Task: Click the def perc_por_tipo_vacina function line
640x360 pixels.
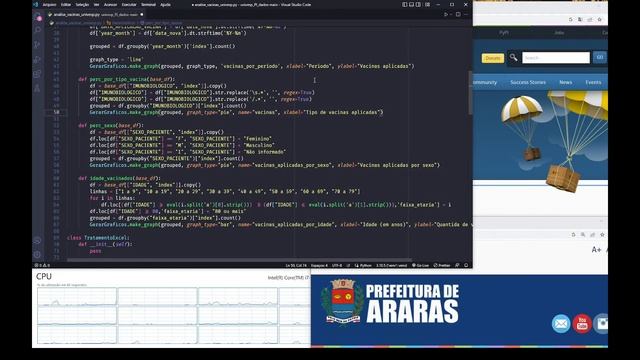Action: 127,79
